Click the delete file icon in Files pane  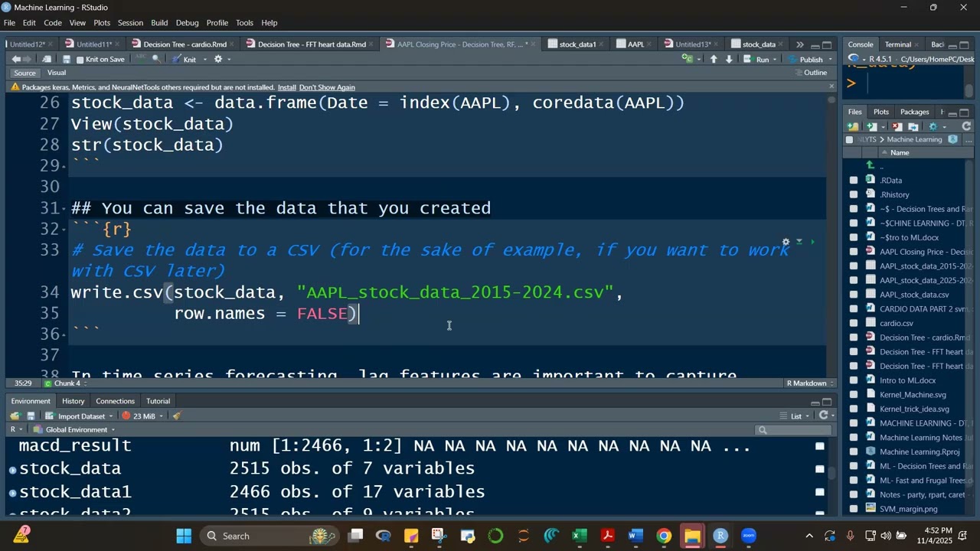coord(897,126)
